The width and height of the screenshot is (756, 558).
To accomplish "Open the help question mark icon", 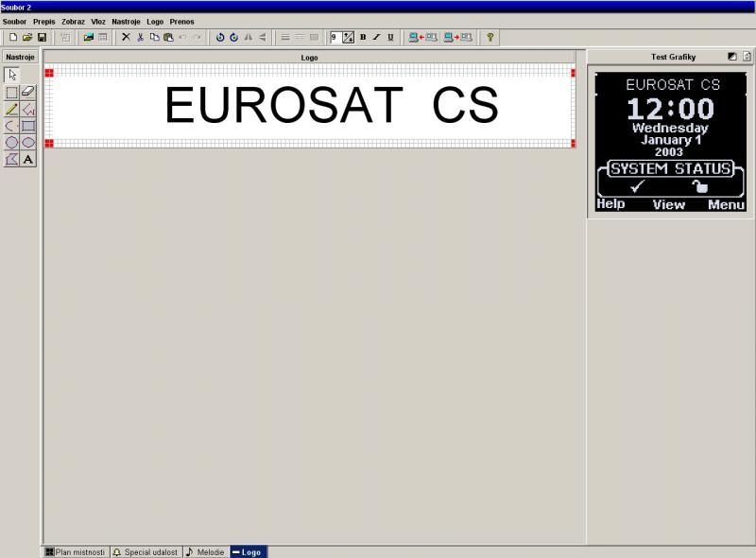I will click(x=490, y=37).
